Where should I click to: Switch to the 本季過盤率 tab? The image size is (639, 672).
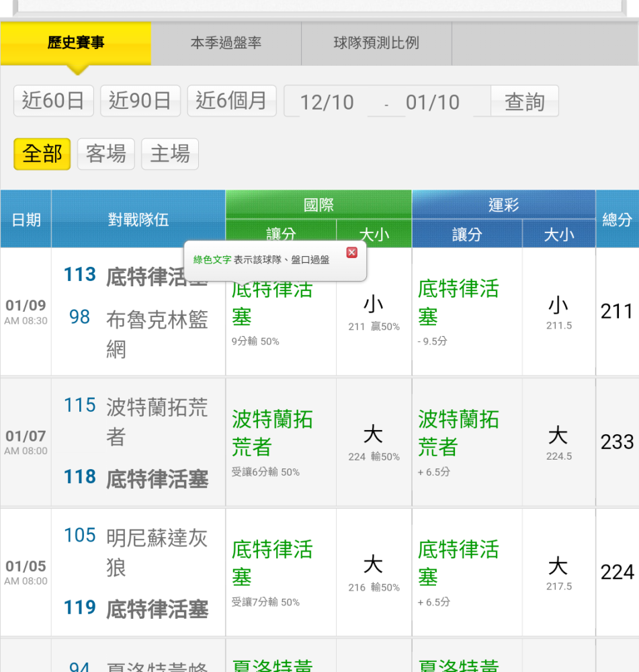pos(226,43)
